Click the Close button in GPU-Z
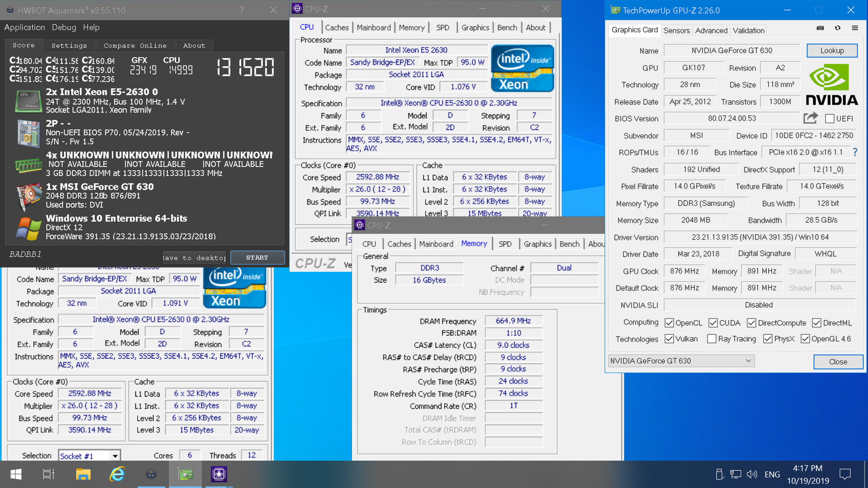The width and height of the screenshot is (868, 488). 838,362
